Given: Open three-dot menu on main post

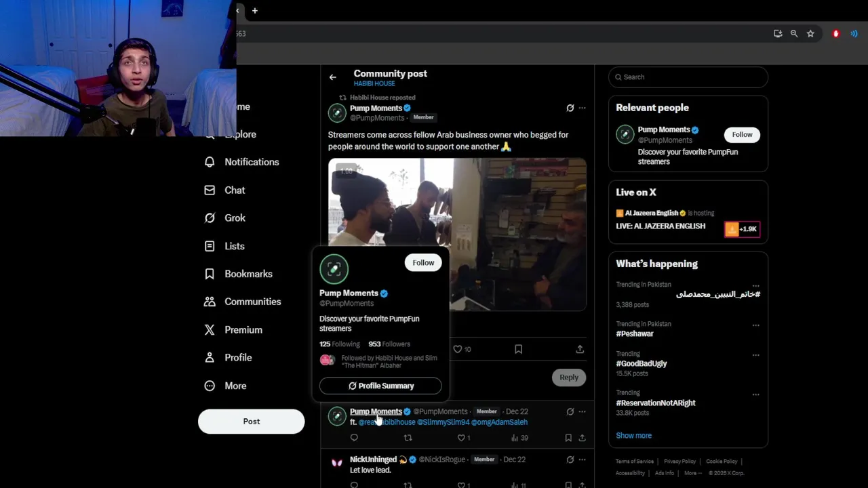Looking at the screenshot, I should pos(582,108).
